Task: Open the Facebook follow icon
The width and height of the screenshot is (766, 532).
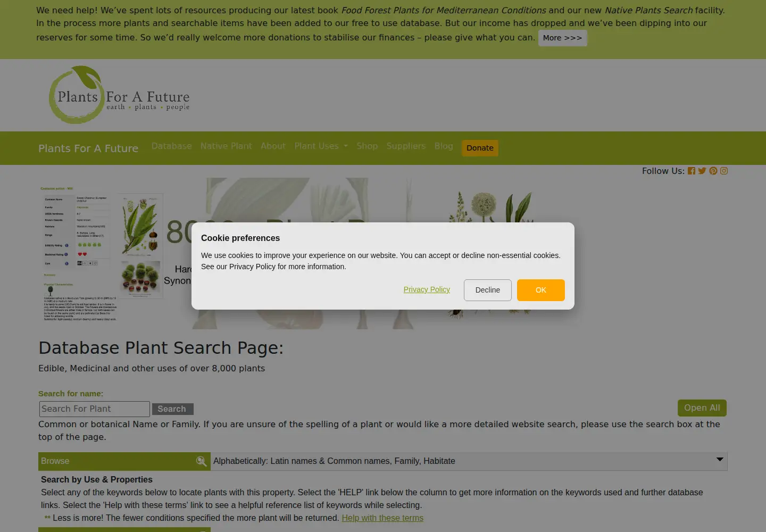Action: (692, 171)
